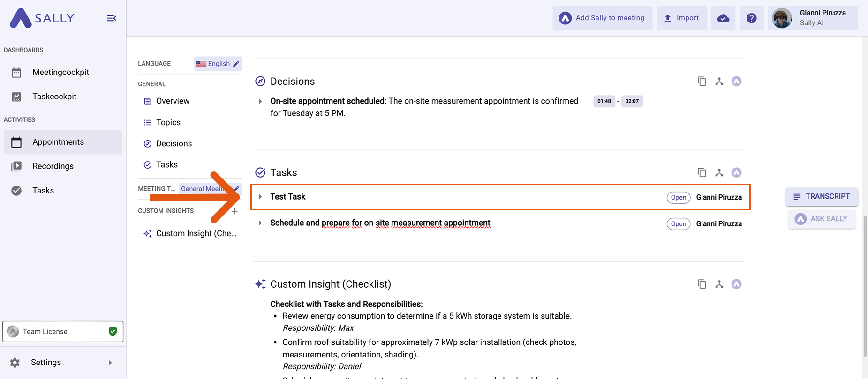Edit the language with the pencil icon
This screenshot has height=379, width=868.
[x=236, y=64]
